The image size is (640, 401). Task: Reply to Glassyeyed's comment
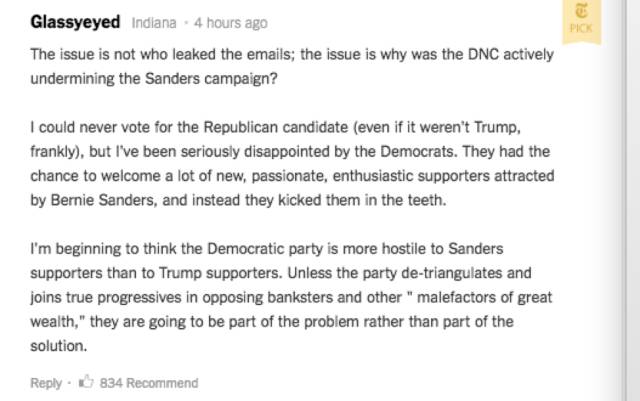click(45, 382)
